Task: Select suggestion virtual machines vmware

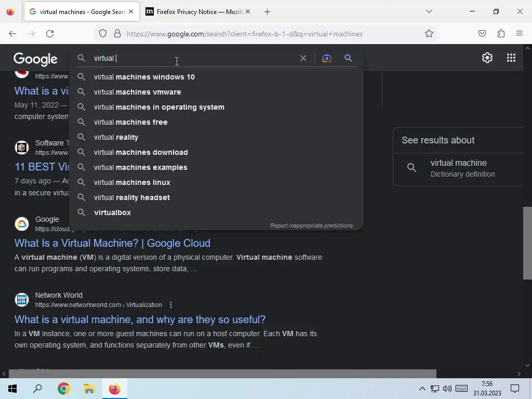Action: (x=216, y=92)
